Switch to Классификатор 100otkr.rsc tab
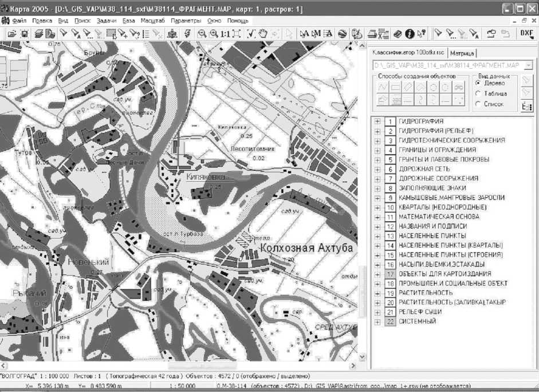This screenshot has width=539, height=392. [408, 53]
